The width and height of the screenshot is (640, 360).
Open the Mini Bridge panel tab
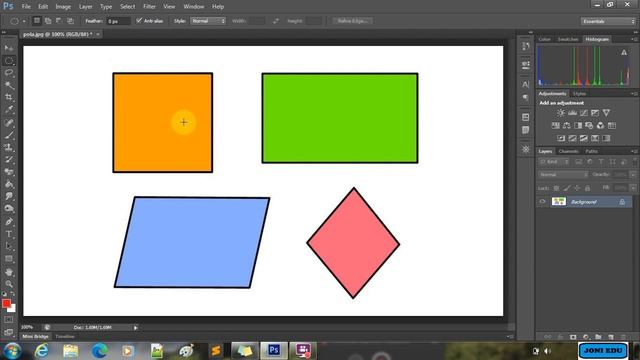[36, 336]
